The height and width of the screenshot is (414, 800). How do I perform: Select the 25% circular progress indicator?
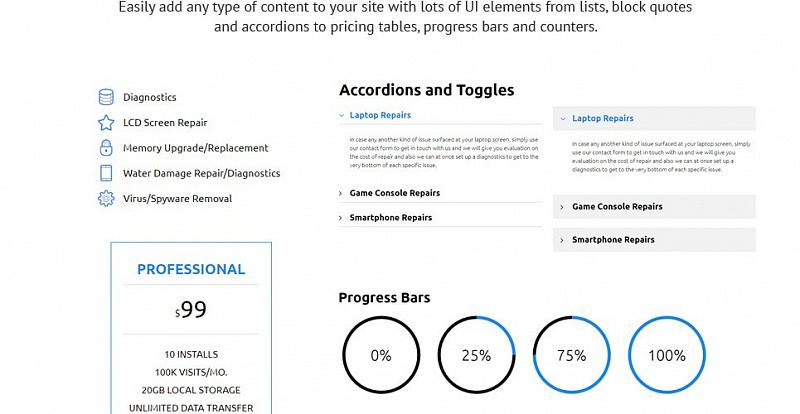(477, 355)
